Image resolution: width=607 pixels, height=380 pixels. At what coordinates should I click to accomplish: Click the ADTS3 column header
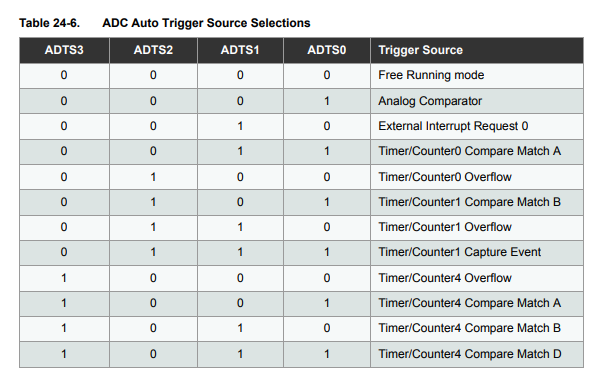[x=64, y=50]
